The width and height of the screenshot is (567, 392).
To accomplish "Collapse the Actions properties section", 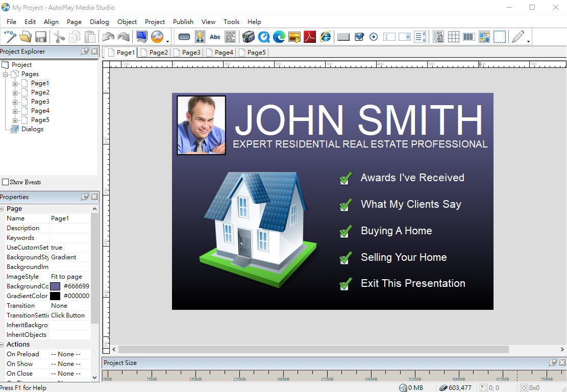I will tap(2, 345).
